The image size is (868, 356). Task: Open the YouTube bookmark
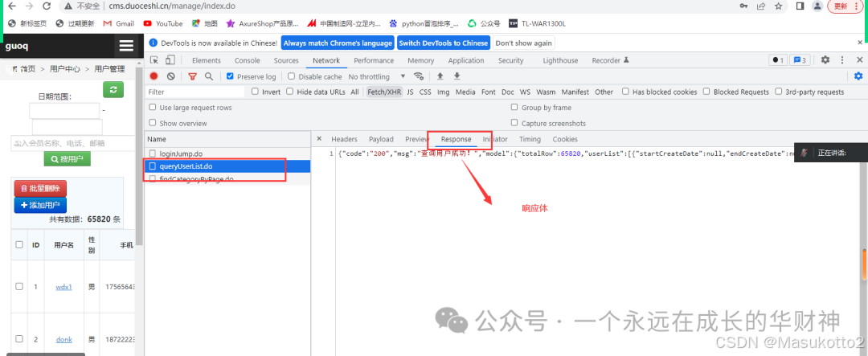click(x=162, y=23)
